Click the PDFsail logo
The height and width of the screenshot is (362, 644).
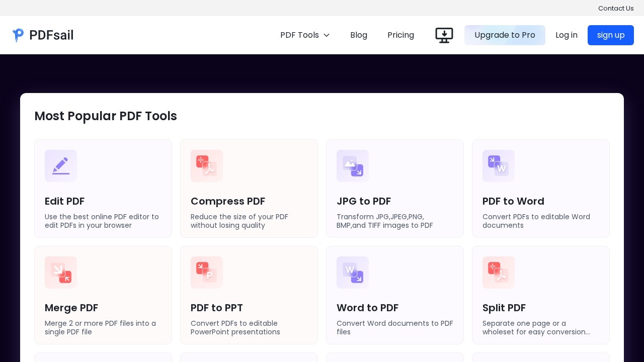tap(43, 35)
